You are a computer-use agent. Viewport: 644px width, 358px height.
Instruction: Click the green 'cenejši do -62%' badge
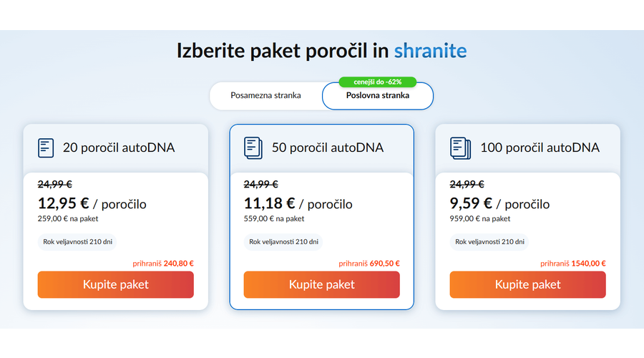[377, 82]
